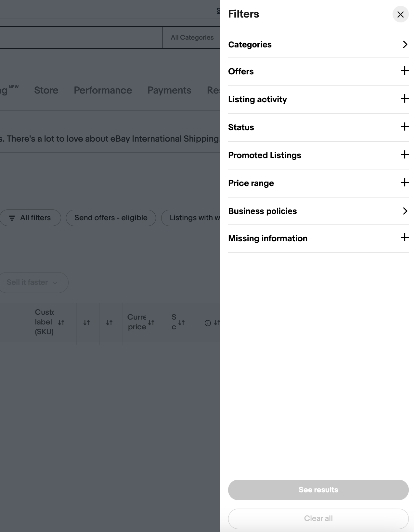Screen dimensions: 414x532
Task: Open the Categories filter submenu
Action: coord(405,44)
